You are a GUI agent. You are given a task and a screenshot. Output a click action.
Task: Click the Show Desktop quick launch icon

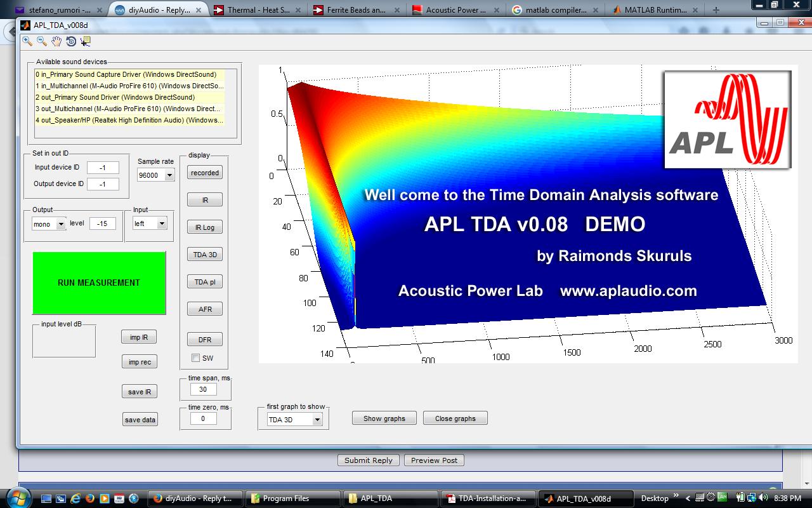pos(46,498)
